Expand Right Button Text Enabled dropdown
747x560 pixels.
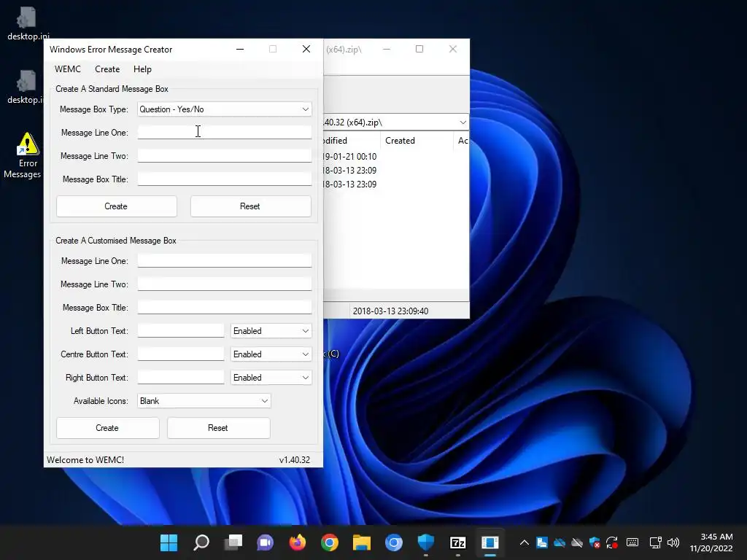tap(306, 378)
